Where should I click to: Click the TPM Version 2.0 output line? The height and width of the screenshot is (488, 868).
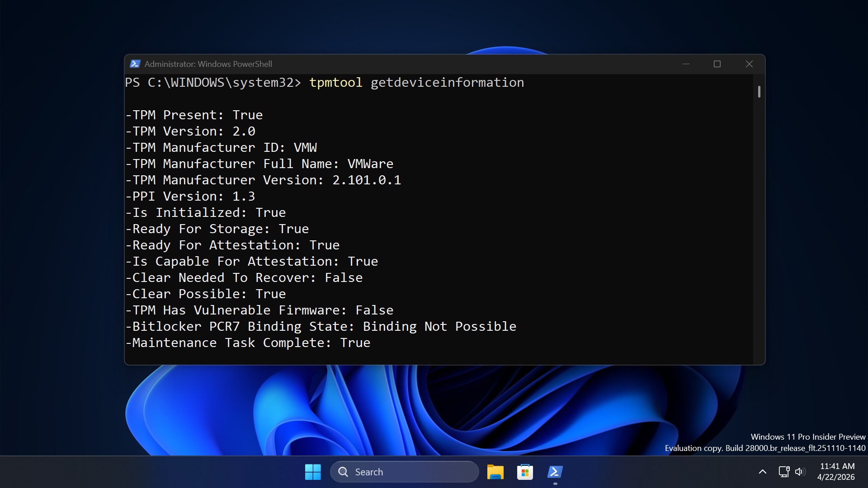point(190,131)
